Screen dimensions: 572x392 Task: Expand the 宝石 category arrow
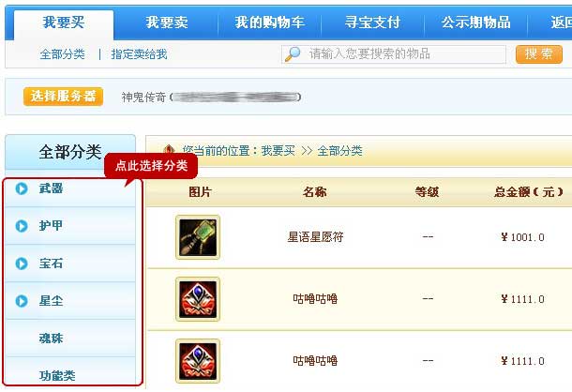(x=22, y=264)
